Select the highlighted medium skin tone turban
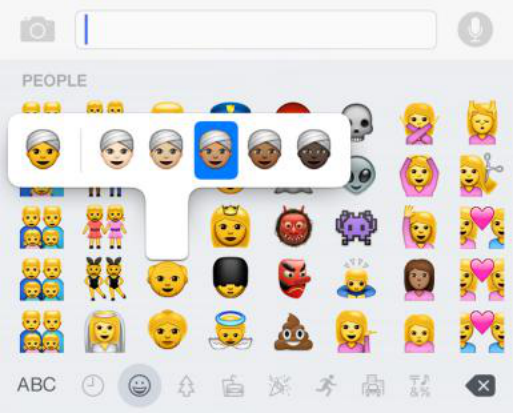This screenshot has height=414, width=514. [216, 150]
